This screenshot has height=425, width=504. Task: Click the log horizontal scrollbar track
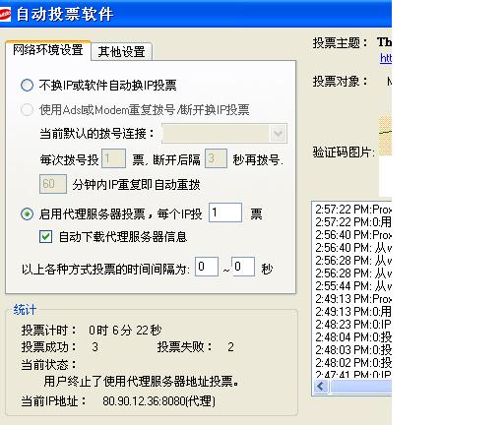(361, 387)
